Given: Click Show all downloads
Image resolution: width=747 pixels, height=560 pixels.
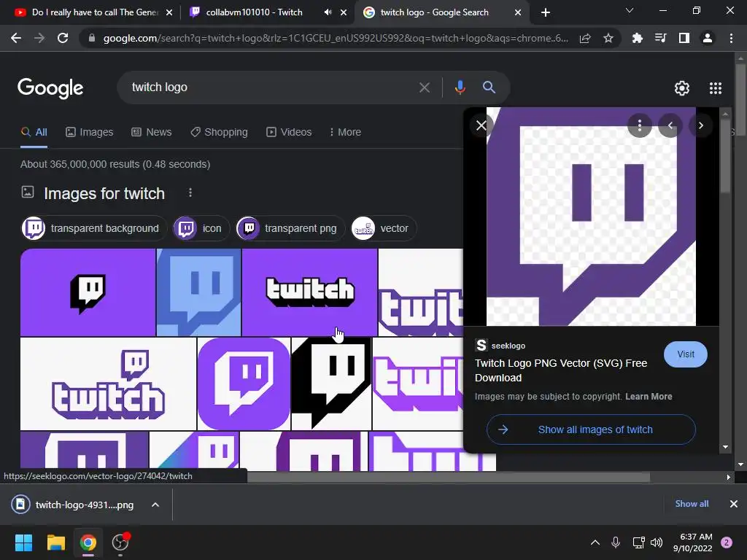Looking at the screenshot, I should pos(692,504).
